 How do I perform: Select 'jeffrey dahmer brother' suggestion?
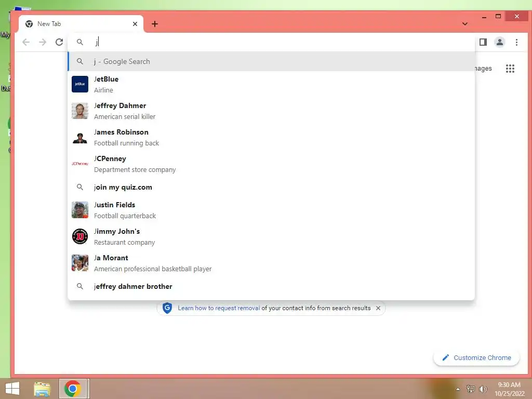click(271, 286)
